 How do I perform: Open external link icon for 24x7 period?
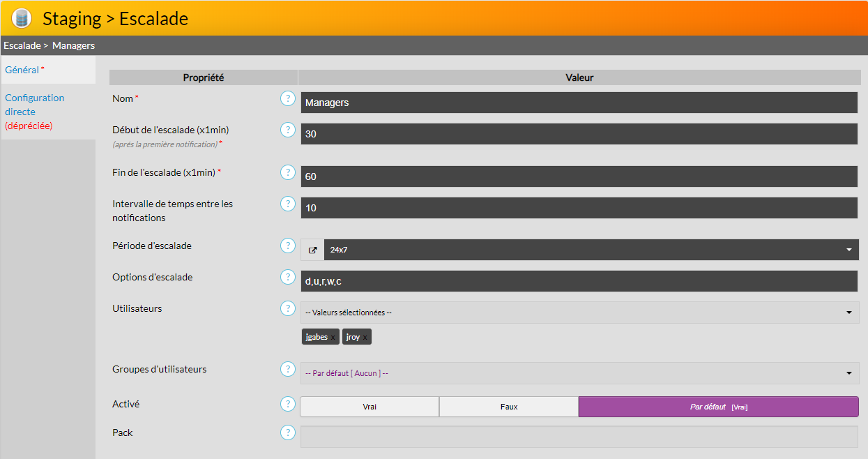[312, 250]
